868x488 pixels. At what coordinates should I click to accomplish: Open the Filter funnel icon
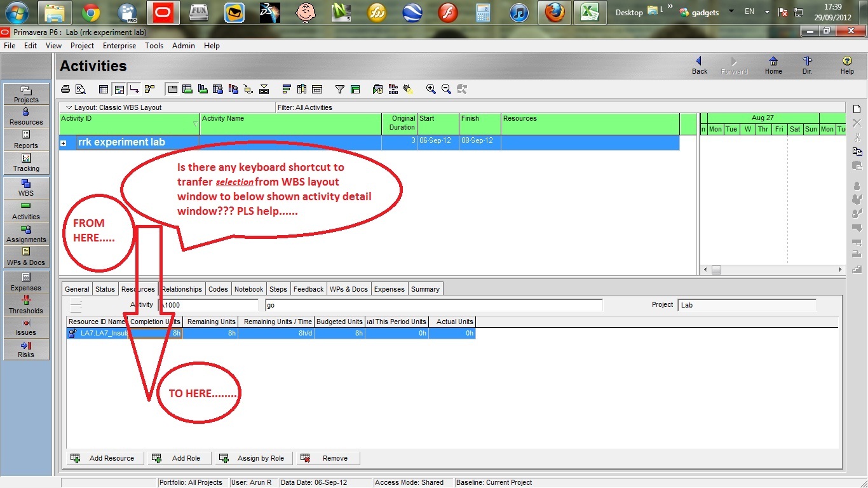[x=340, y=89]
